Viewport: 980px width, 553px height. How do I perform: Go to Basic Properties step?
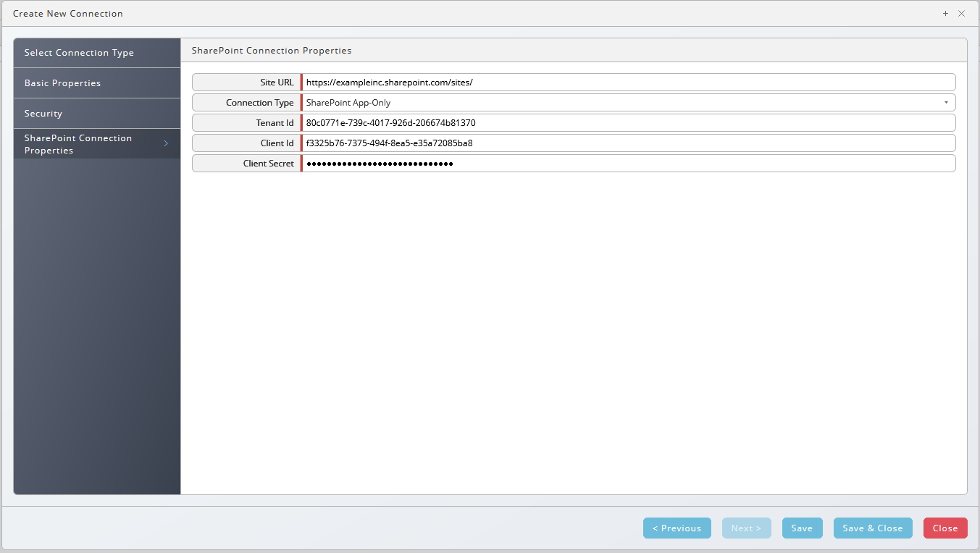97,83
